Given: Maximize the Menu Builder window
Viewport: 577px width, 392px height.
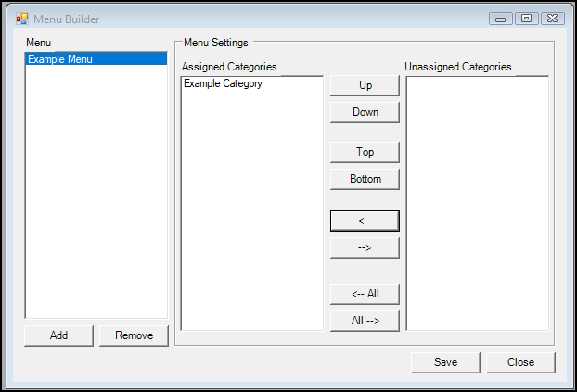Looking at the screenshot, I should click(527, 19).
